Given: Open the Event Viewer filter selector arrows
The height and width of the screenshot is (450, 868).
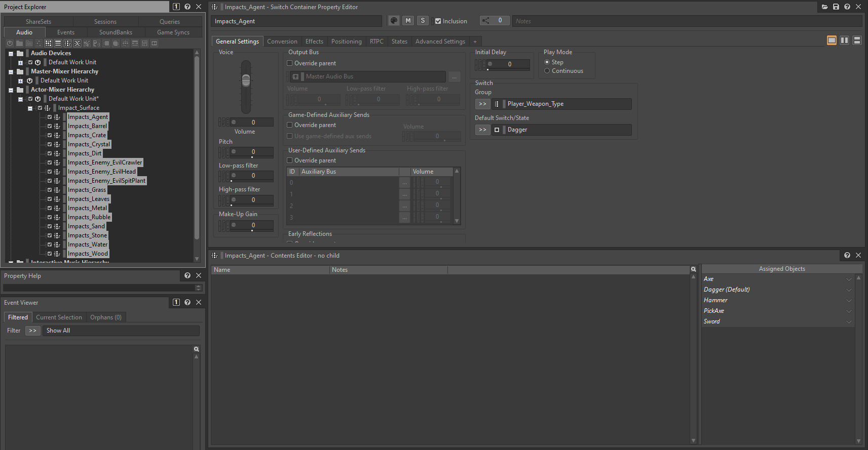Looking at the screenshot, I should point(32,331).
